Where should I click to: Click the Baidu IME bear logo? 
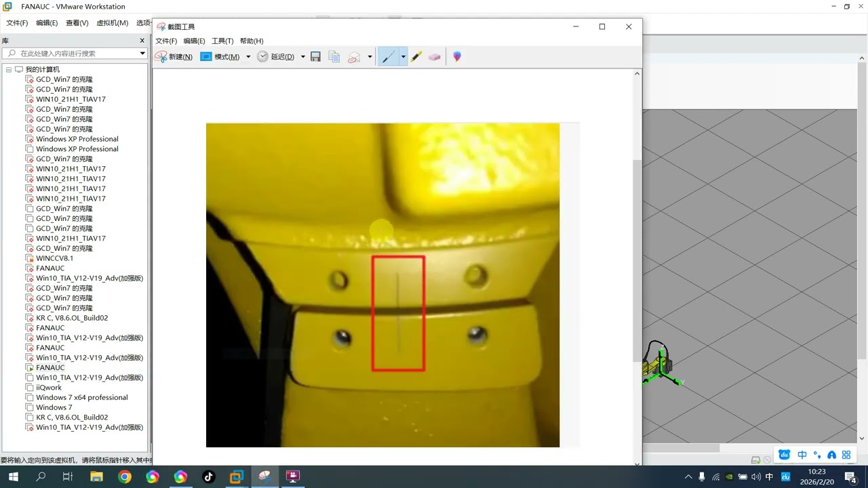pyautogui.click(x=785, y=455)
